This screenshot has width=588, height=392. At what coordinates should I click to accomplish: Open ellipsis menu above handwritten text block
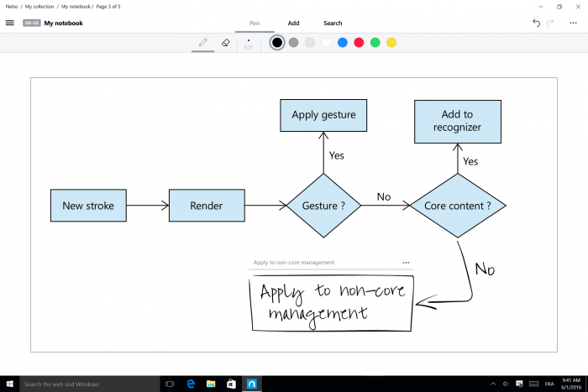406,263
